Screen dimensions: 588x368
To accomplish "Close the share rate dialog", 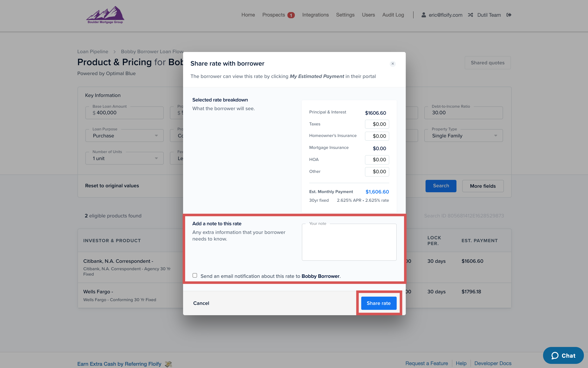I will (392, 64).
